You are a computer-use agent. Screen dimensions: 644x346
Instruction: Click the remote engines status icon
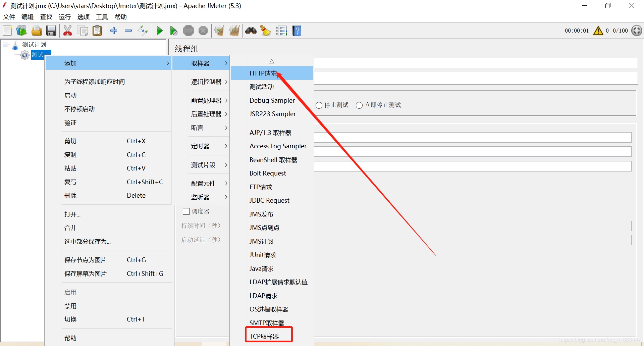637,31
